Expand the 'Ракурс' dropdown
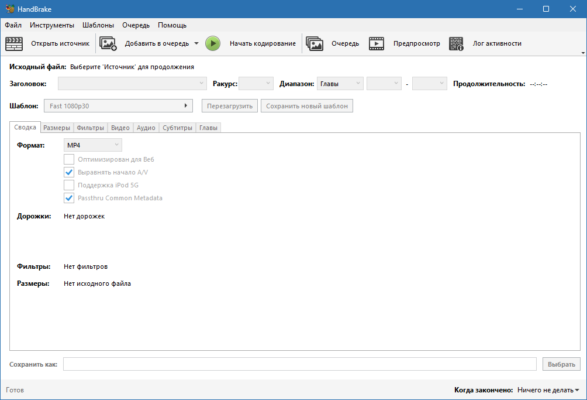This screenshot has height=400, width=587. tap(256, 84)
